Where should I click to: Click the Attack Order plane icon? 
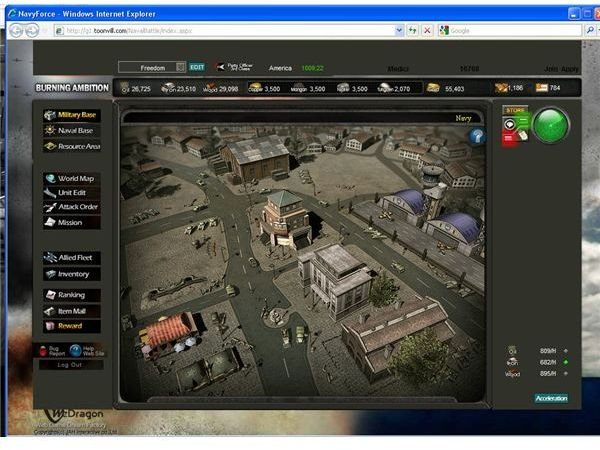click(x=50, y=207)
